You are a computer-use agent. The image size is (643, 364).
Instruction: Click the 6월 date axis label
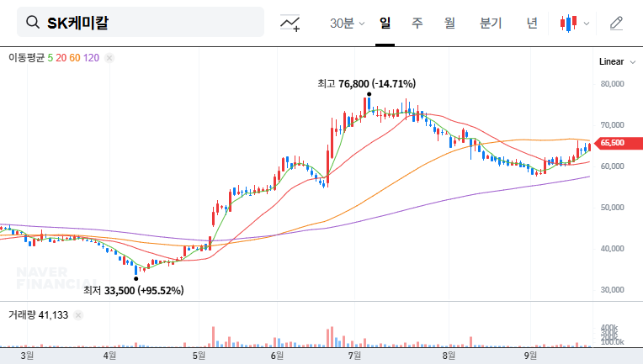[x=277, y=356]
